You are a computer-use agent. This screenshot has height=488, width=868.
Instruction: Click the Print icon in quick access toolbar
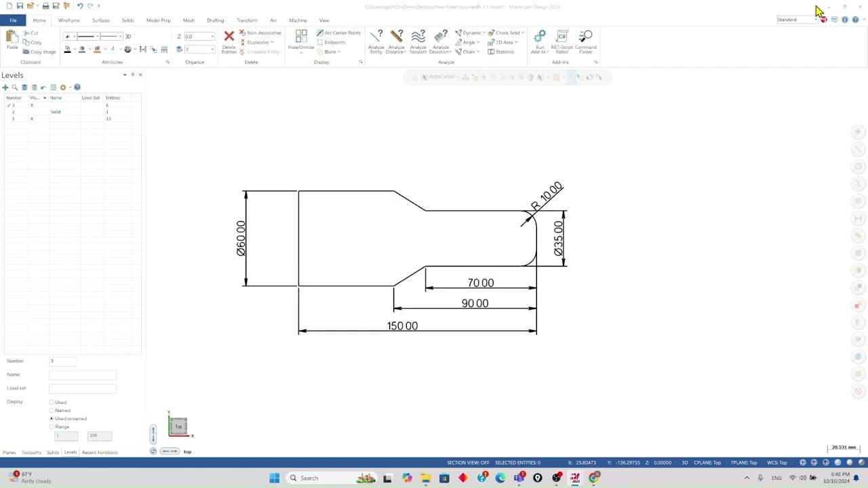45,6
